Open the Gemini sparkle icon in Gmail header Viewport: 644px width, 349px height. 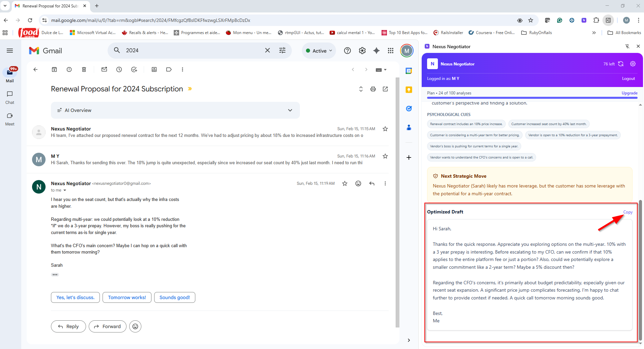(376, 51)
